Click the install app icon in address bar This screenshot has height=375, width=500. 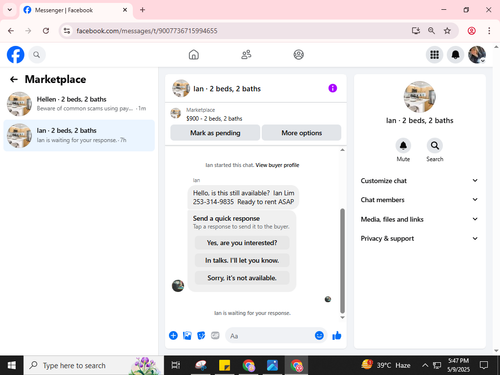pos(416,31)
